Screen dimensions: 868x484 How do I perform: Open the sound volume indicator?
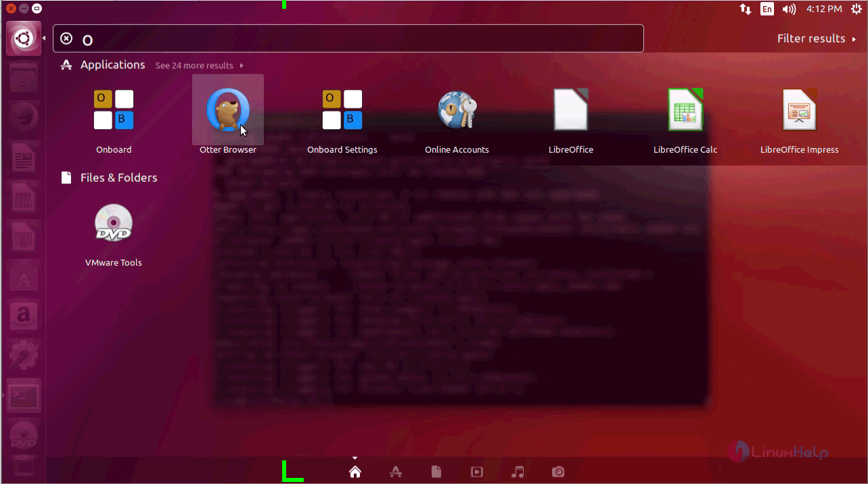tap(789, 9)
